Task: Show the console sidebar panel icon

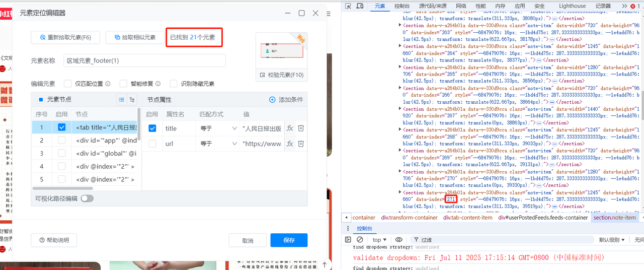Action: tap(348, 240)
